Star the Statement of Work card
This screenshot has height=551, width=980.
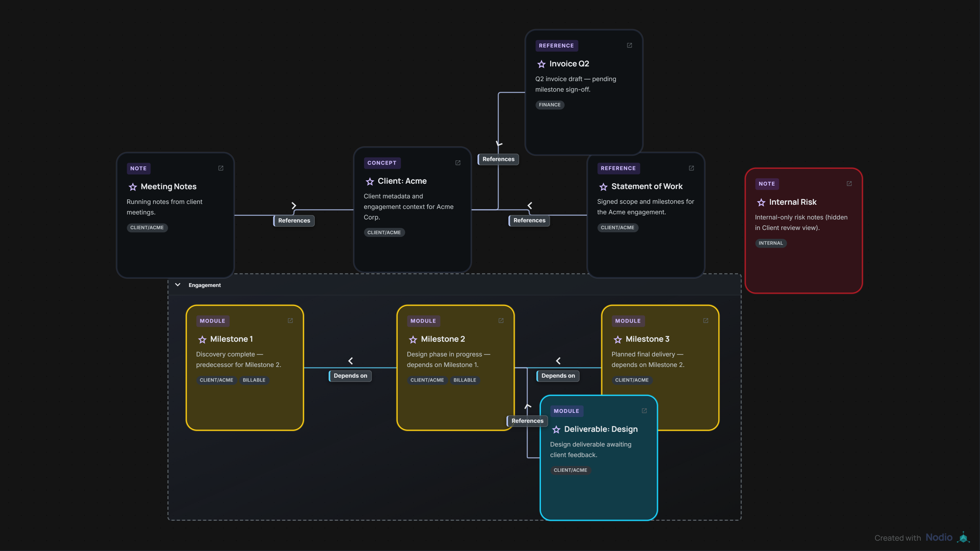[x=603, y=187]
